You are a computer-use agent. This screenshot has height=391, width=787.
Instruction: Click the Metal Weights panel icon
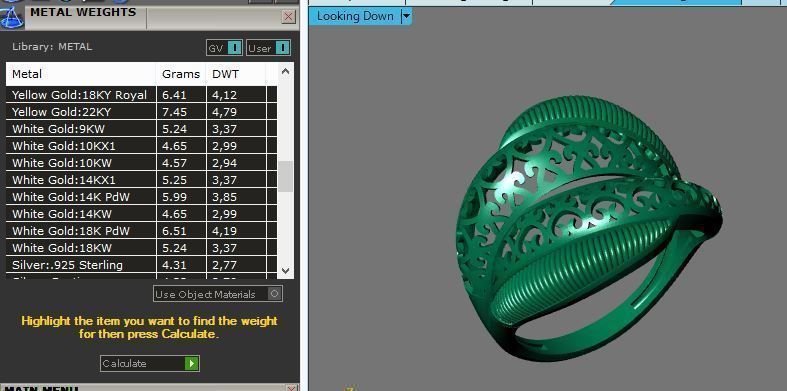(12, 18)
